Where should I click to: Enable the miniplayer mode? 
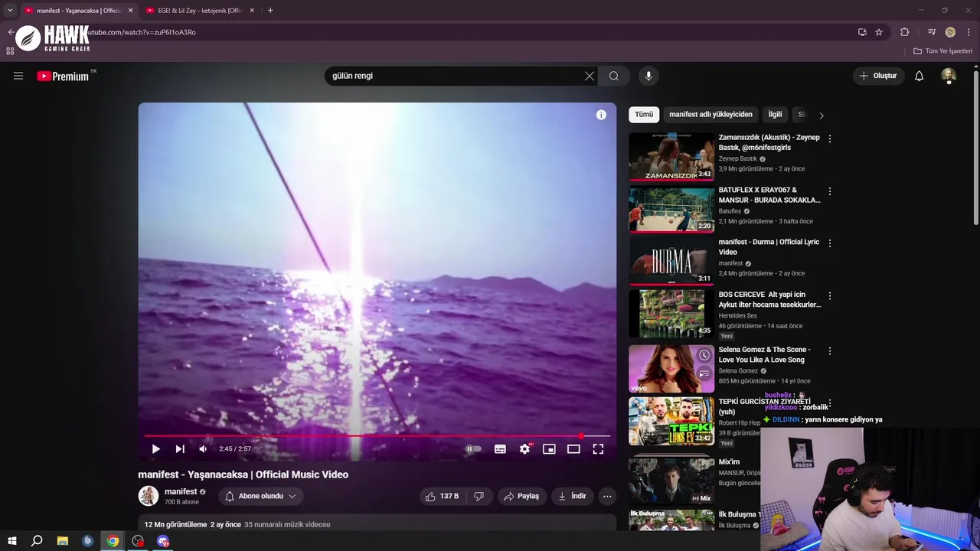[x=549, y=449]
